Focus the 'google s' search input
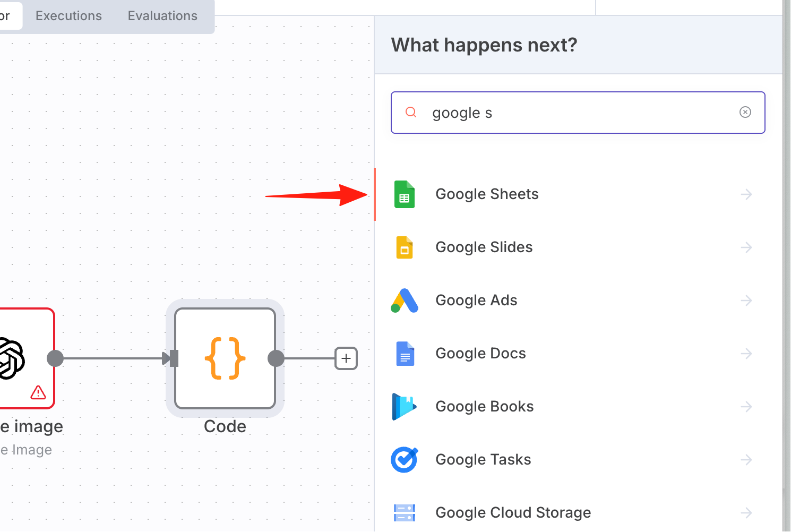This screenshot has height=532, width=791. [x=578, y=113]
